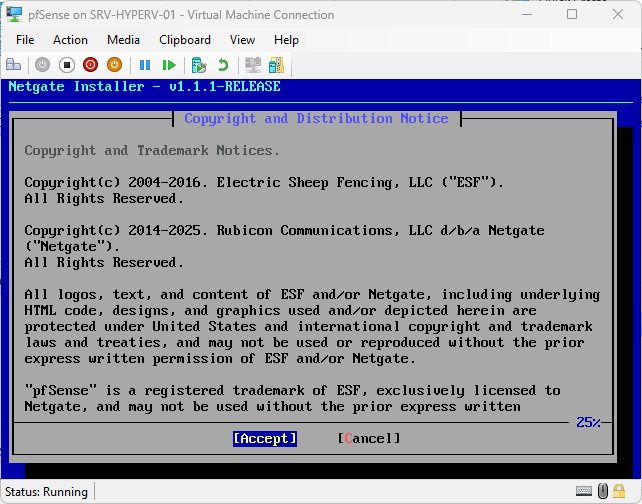The image size is (642, 504).
Task: Click the grey Start power icon
Action: 43,65
